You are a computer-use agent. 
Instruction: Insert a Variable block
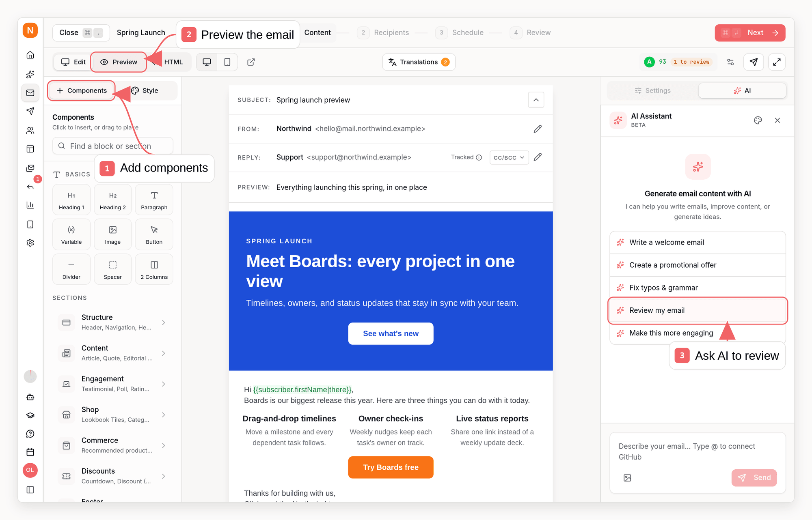[x=71, y=234]
